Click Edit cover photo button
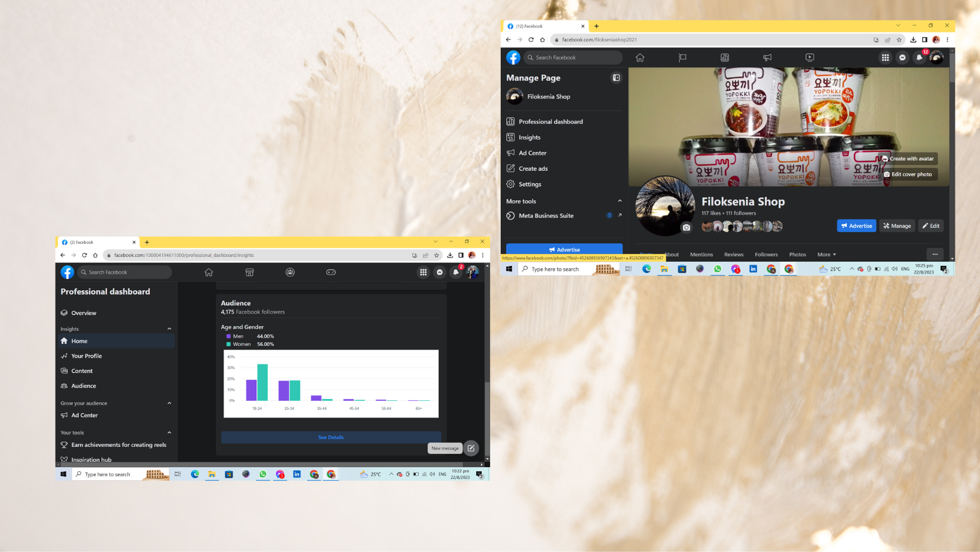This screenshot has width=980, height=552. [x=908, y=174]
